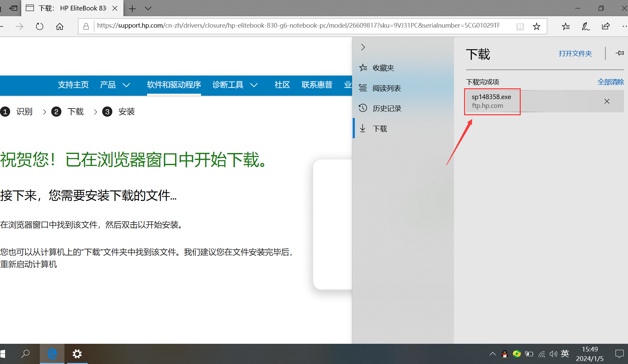Screen dimensions: 628x364
Task: Add this page to favorites with the star icon
Action: tap(537, 26)
